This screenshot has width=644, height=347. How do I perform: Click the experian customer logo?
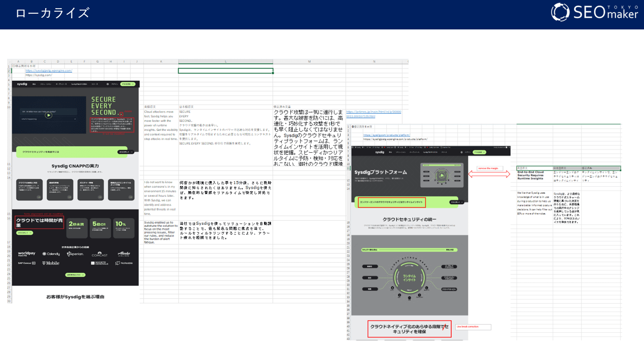tap(75, 253)
